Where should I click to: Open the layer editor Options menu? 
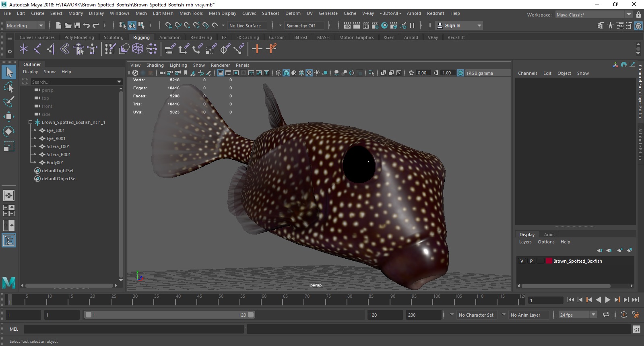point(546,242)
